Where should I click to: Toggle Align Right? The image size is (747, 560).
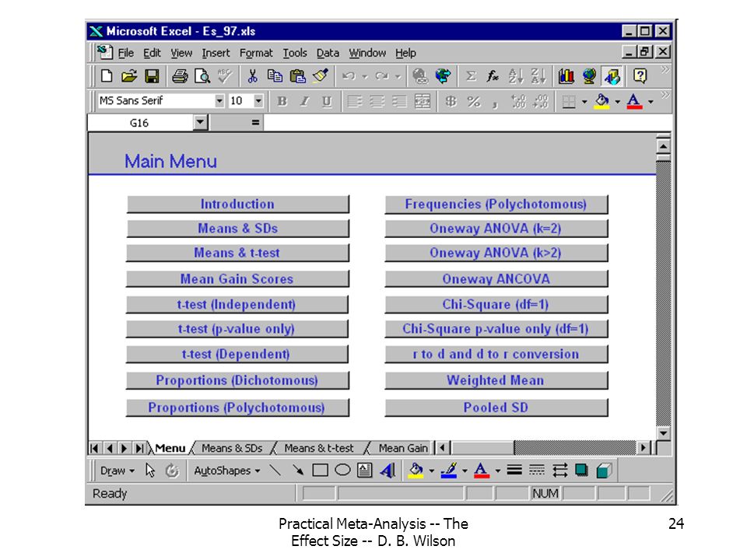[x=399, y=101]
